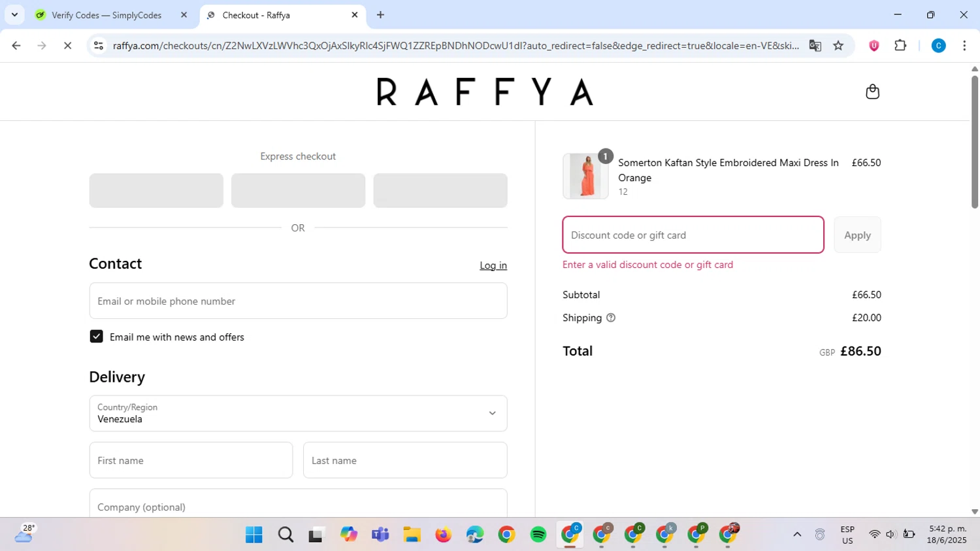Click the ESP US language indicator
Image resolution: width=980 pixels, height=551 pixels.
point(847,535)
